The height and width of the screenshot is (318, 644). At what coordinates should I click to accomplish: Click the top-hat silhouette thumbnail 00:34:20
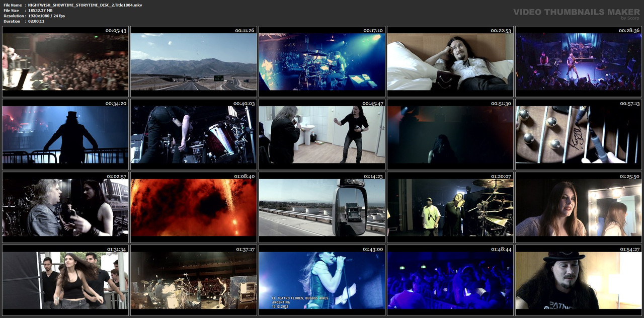[65, 134]
